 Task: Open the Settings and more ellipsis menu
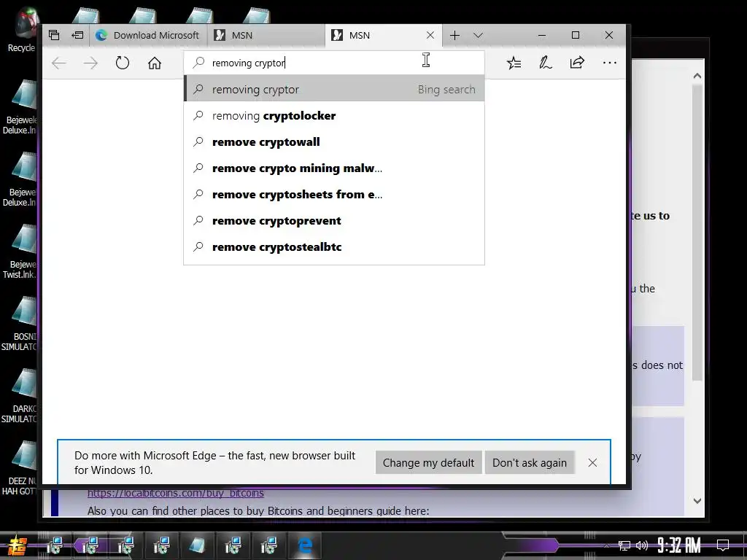point(609,63)
